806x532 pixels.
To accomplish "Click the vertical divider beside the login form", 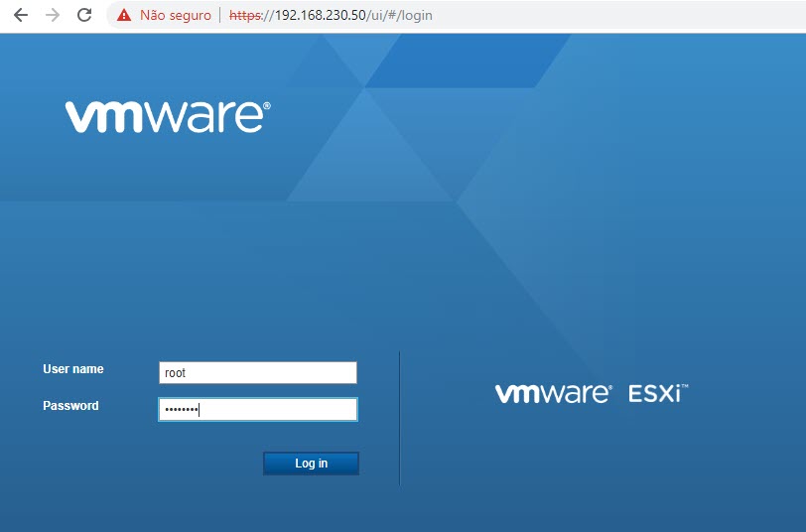I will (399, 417).
